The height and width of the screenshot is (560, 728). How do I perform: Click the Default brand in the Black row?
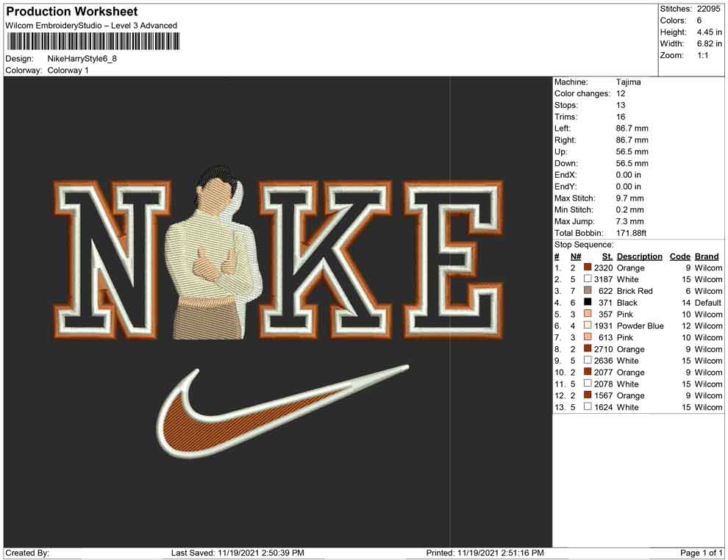pos(707,303)
